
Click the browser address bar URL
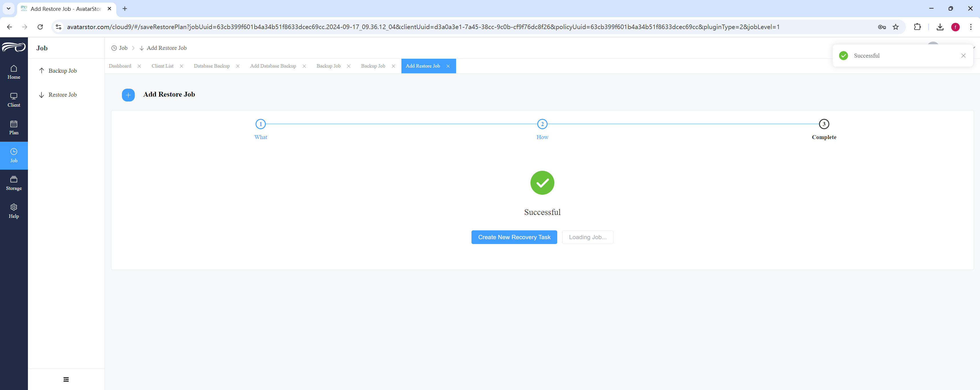coord(423,27)
